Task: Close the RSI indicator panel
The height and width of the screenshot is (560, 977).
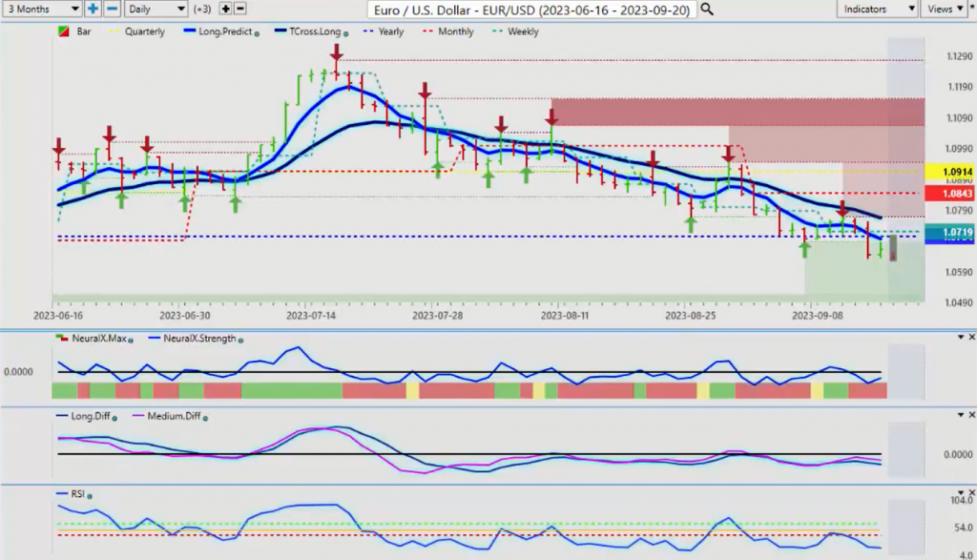Action: (971, 494)
